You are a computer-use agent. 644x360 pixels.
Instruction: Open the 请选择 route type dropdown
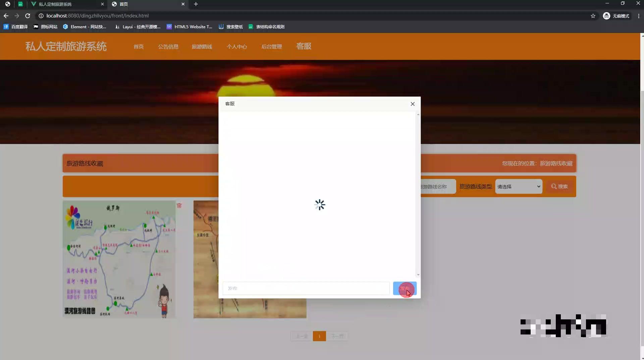pos(518,186)
